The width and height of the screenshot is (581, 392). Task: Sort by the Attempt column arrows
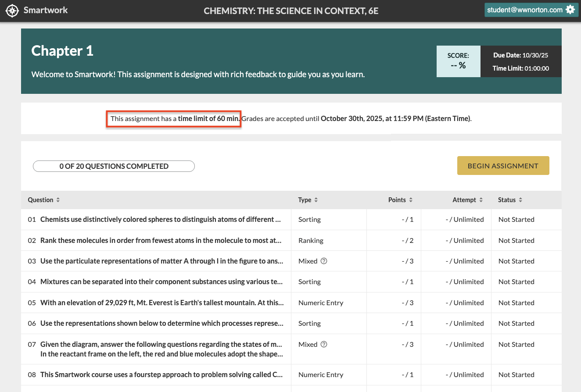481,200
